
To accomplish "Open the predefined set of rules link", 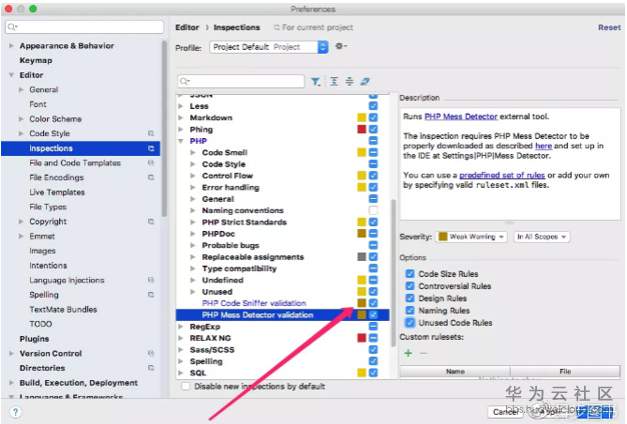I will 502,175.
